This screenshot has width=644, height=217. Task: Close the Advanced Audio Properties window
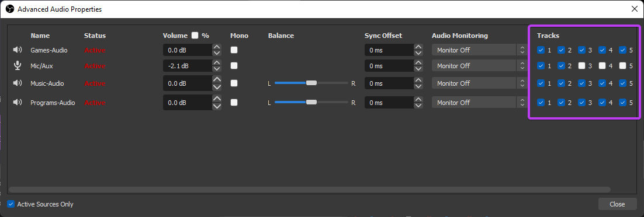point(635,9)
